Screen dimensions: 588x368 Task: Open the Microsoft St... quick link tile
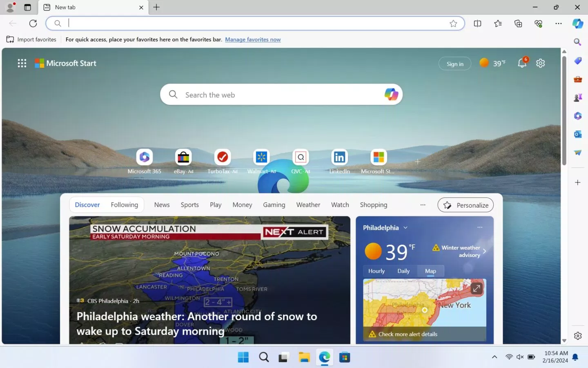pos(379,162)
